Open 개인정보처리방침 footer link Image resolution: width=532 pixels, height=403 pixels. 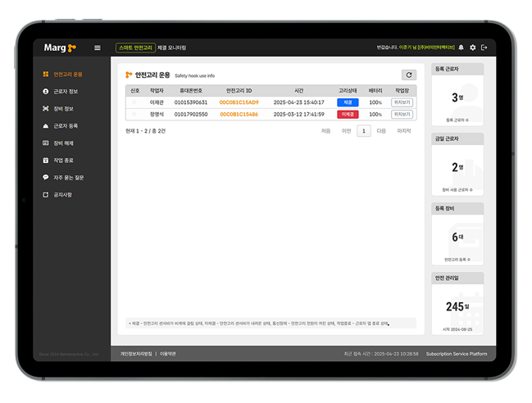136,354
